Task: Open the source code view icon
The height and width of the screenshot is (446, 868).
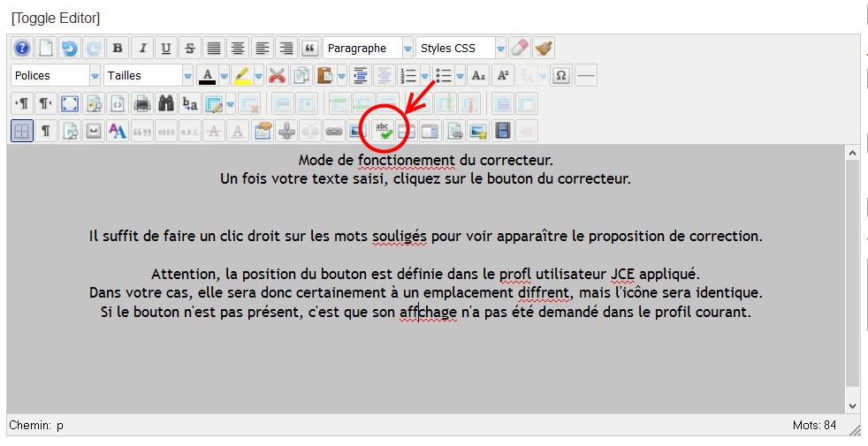Action: point(118,103)
